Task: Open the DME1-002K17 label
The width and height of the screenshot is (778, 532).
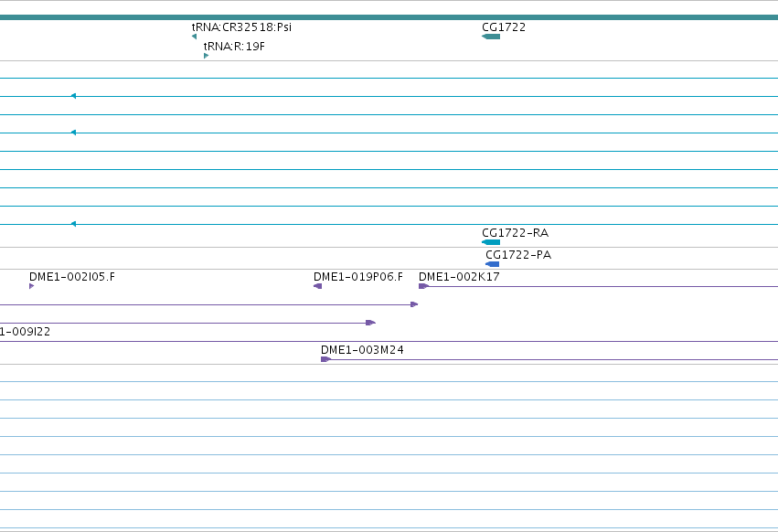Action: tap(459, 276)
